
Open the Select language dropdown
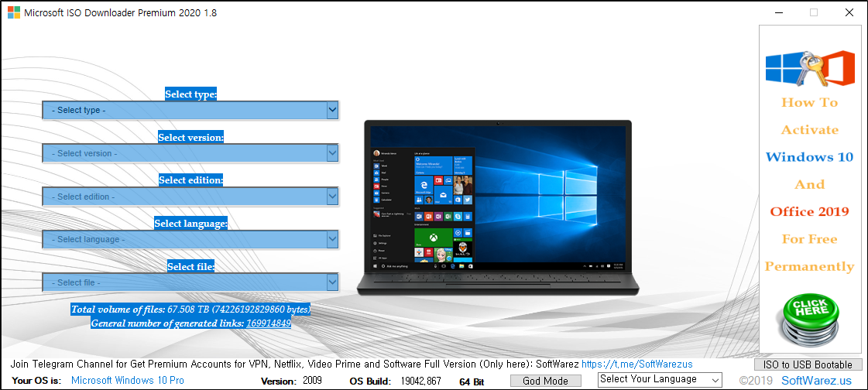(x=190, y=240)
